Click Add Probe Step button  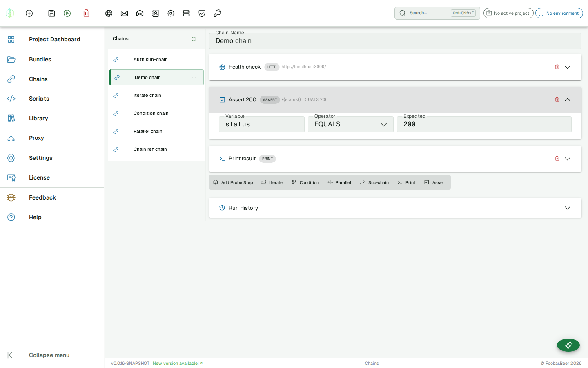tap(233, 182)
